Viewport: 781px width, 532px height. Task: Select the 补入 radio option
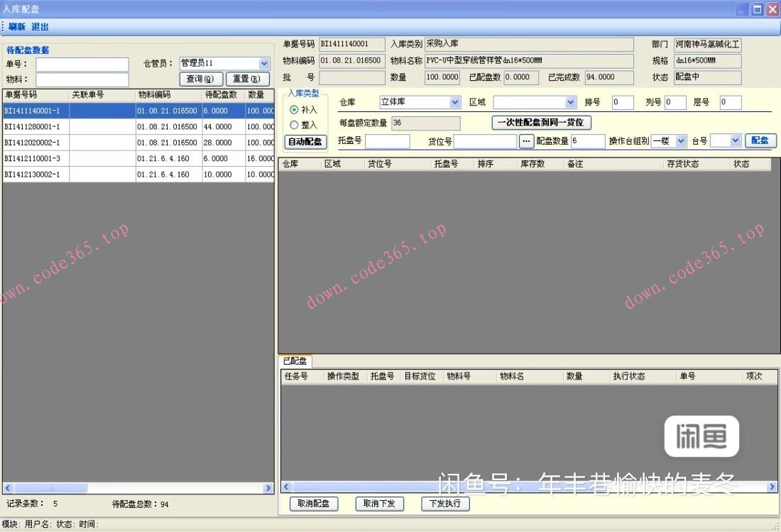(295, 110)
